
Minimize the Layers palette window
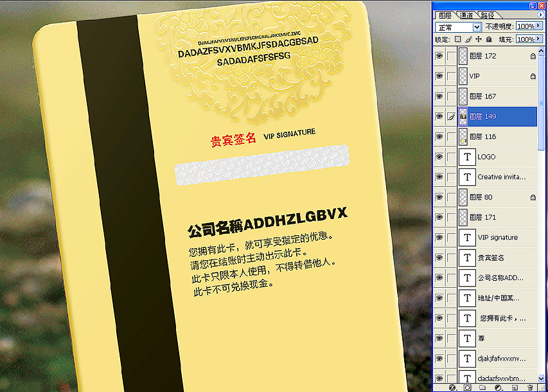click(x=533, y=5)
